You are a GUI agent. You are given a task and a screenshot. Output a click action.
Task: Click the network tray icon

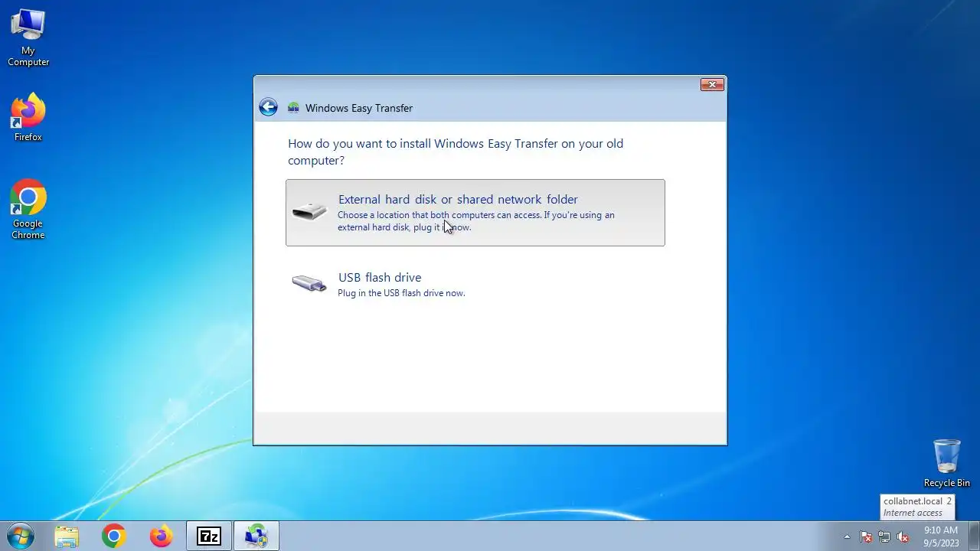(x=884, y=536)
